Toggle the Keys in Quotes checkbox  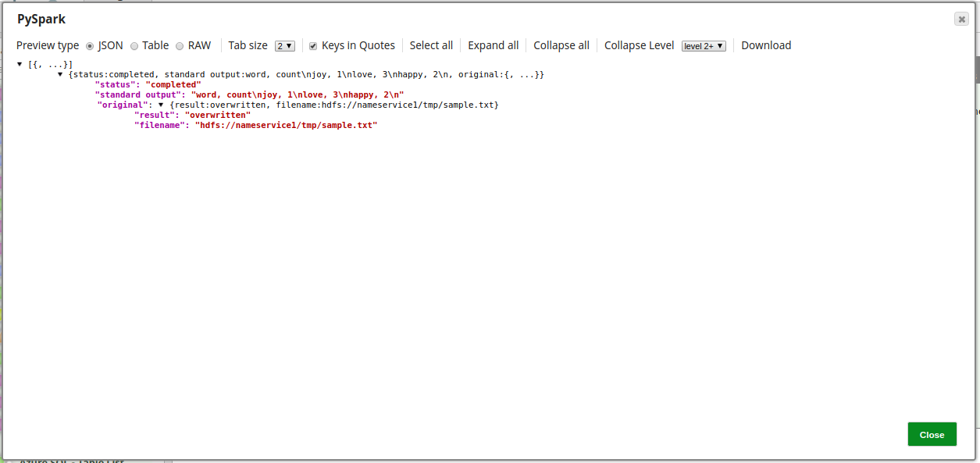coord(313,46)
